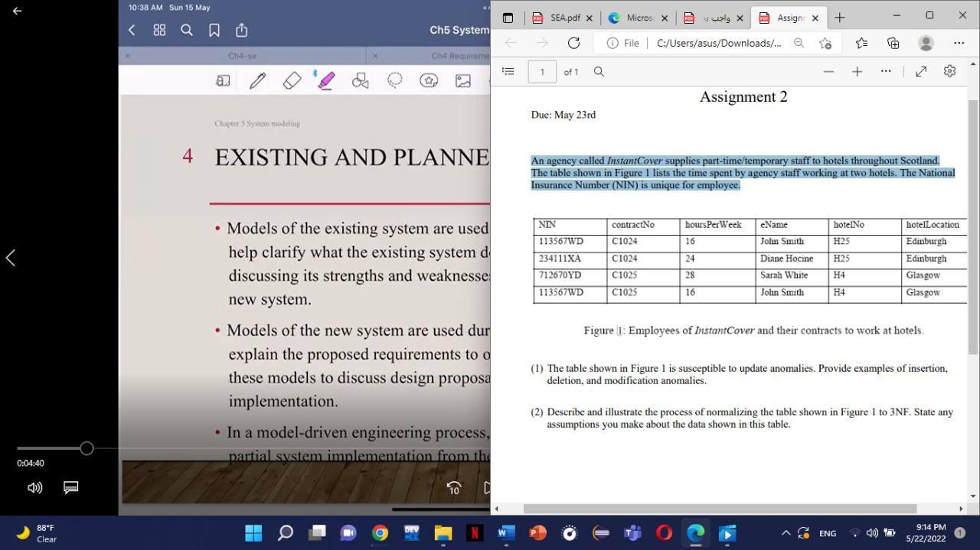The height and width of the screenshot is (550, 980).
Task: Select the Eraser tool in note toolbar
Action: tap(292, 80)
